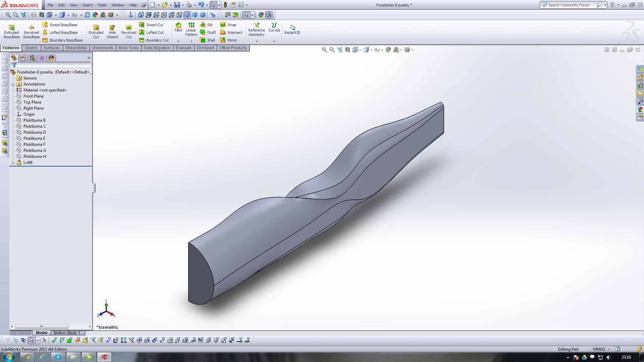Screen dimensions: 644x362
Task: Switch to the Sketch tab
Action: coord(31,48)
